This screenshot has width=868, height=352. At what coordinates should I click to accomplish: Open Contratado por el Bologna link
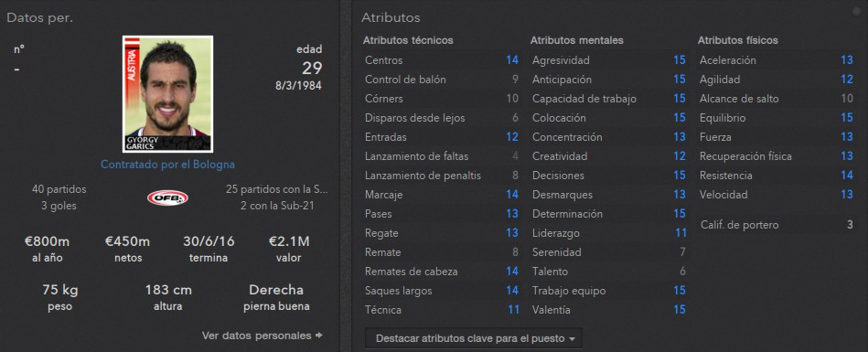pyautogui.click(x=167, y=165)
